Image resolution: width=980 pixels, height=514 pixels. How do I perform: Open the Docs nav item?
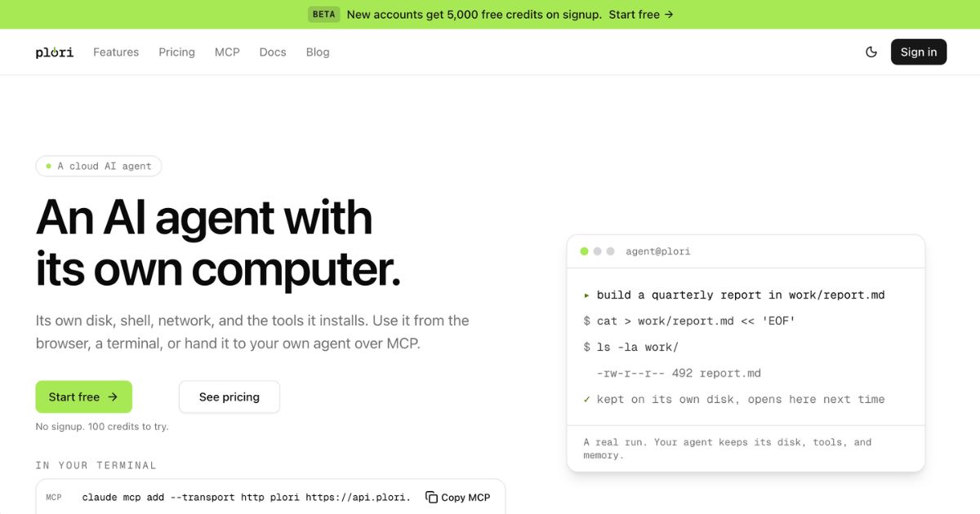click(273, 52)
